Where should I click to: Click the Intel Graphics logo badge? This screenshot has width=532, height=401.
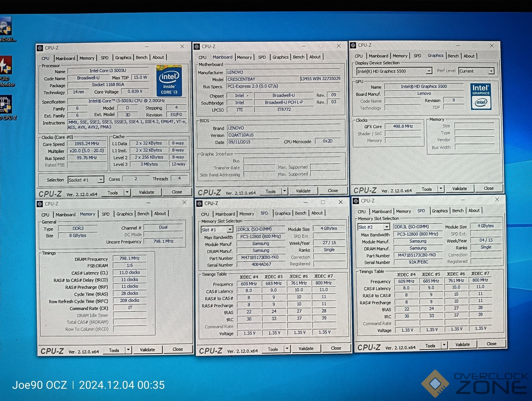click(481, 97)
